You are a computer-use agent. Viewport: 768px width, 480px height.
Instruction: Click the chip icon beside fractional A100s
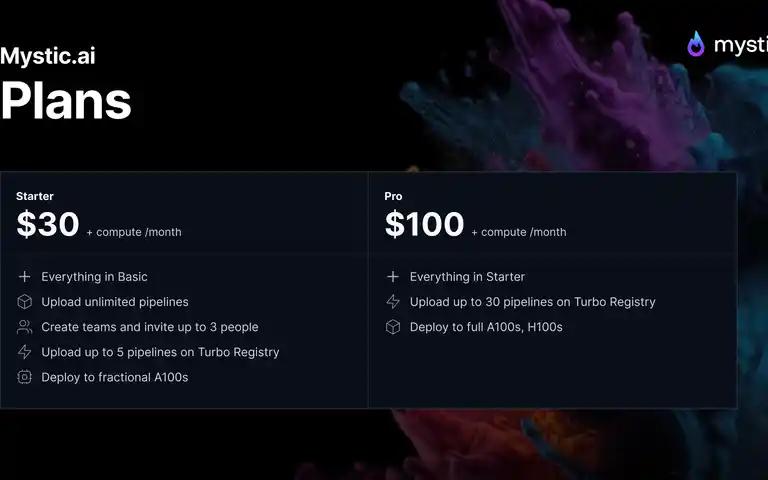(24, 377)
